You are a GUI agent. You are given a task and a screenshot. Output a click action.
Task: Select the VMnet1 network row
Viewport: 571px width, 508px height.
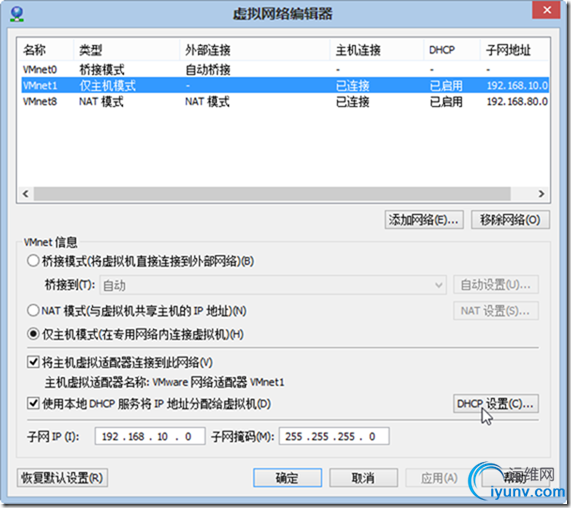(285, 85)
